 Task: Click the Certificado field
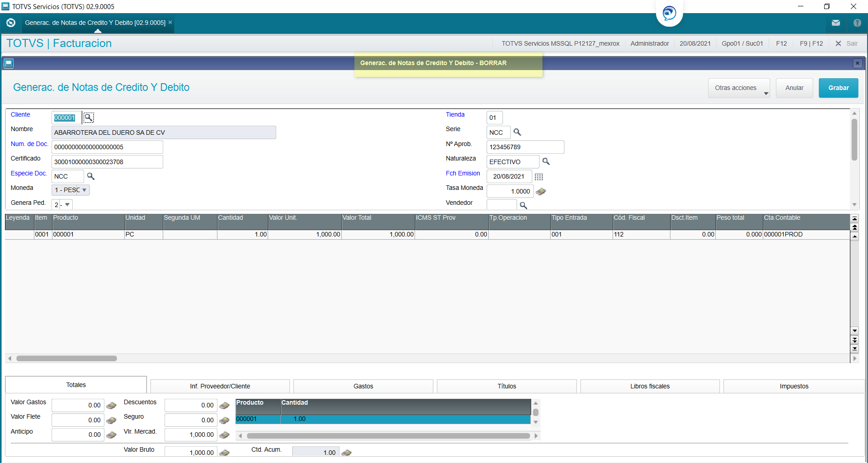pos(107,162)
